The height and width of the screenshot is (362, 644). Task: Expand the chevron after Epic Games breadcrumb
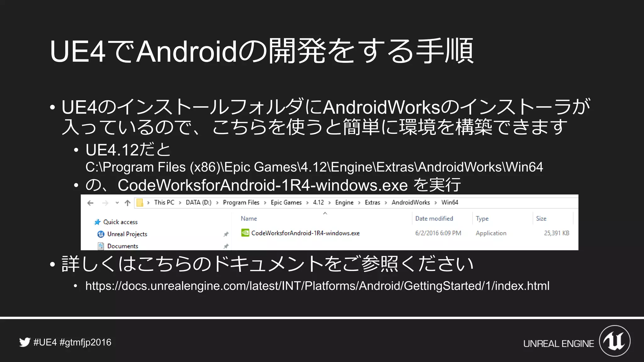click(307, 203)
